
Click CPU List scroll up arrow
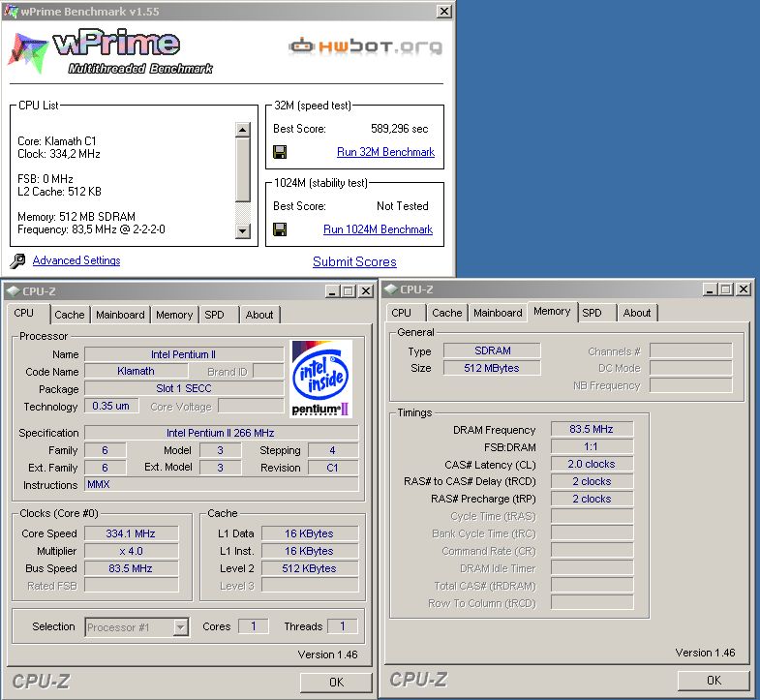(242, 130)
